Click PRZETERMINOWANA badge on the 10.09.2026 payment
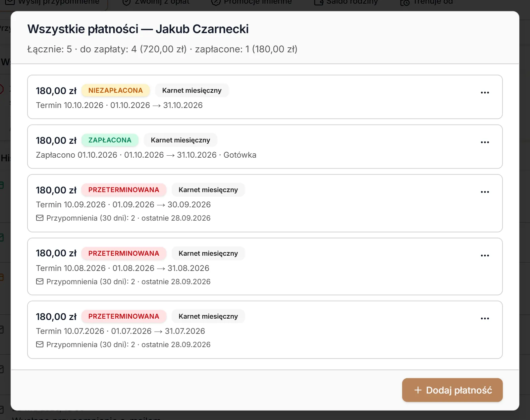 (124, 190)
